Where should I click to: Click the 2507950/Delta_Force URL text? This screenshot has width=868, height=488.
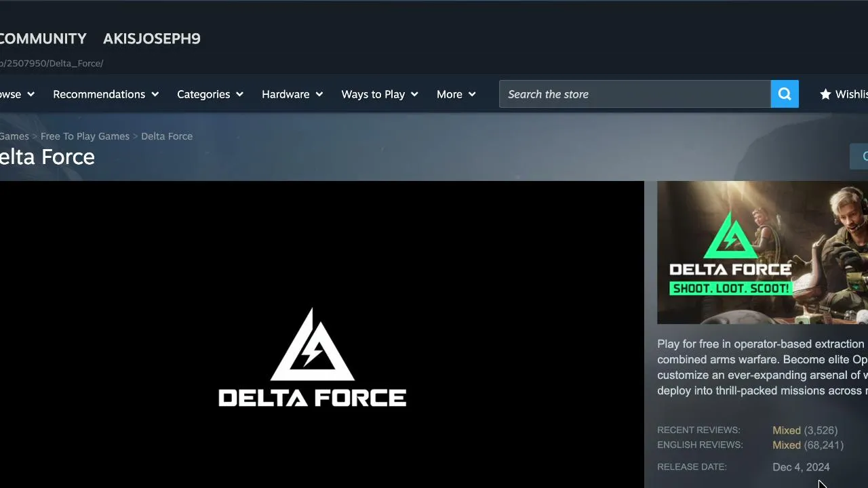click(x=52, y=63)
